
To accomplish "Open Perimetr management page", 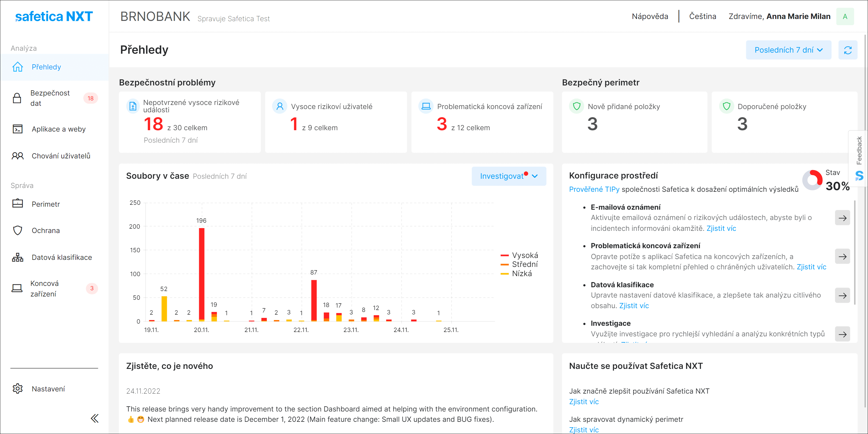I will 55,204.
